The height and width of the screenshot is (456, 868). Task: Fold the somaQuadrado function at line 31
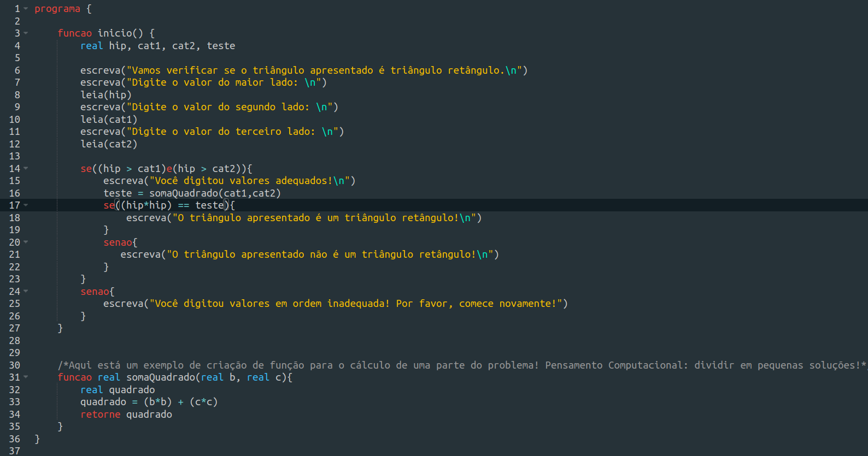[26, 377]
